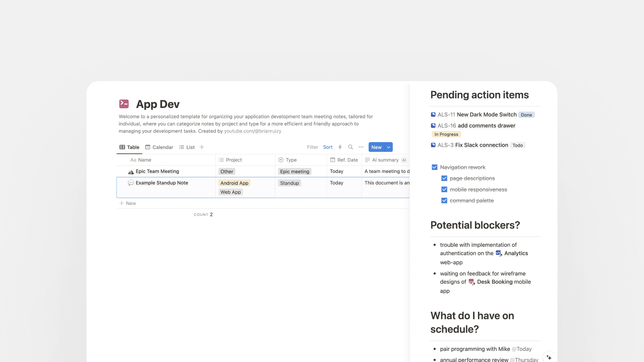Click the Epic Team Meeting mountain icon
Image resolution: width=644 pixels, height=362 pixels.
point(131,172)
